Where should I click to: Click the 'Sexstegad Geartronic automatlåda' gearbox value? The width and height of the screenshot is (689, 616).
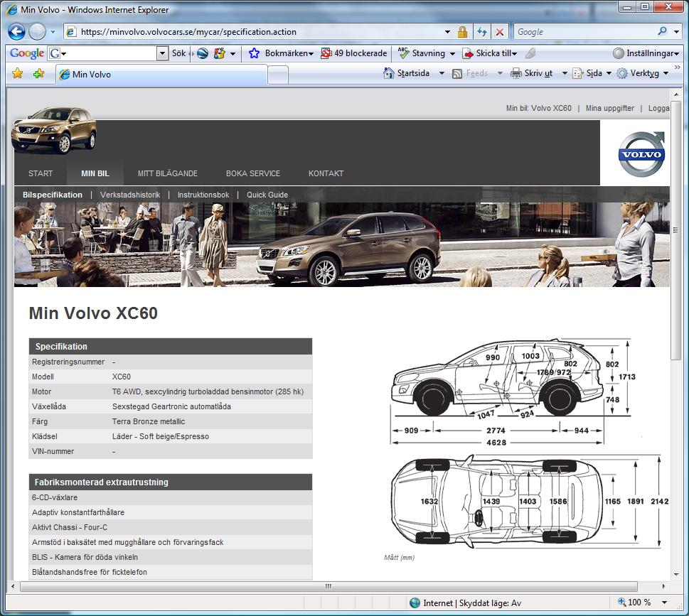click(x=171, y=406)
